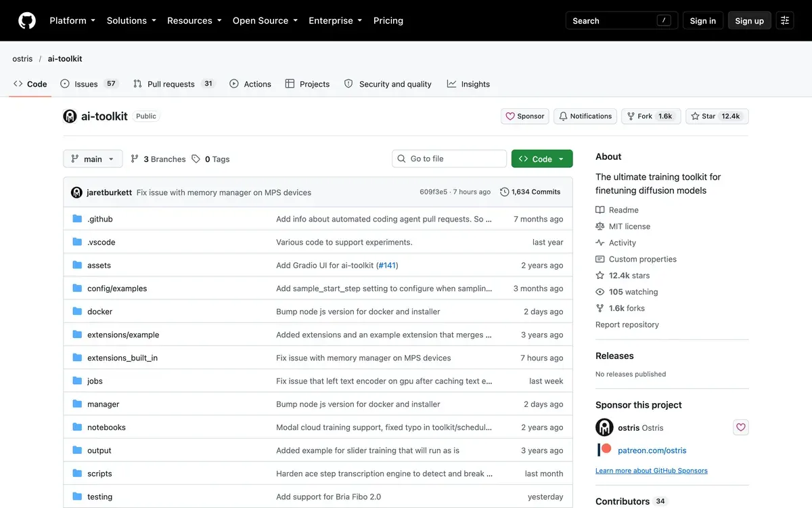
Task: Click the Activity pulse icon
Action: [600, 242]
